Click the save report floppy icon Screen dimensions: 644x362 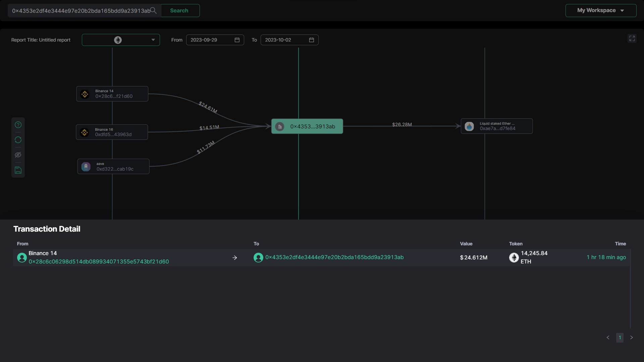point(18,170)
